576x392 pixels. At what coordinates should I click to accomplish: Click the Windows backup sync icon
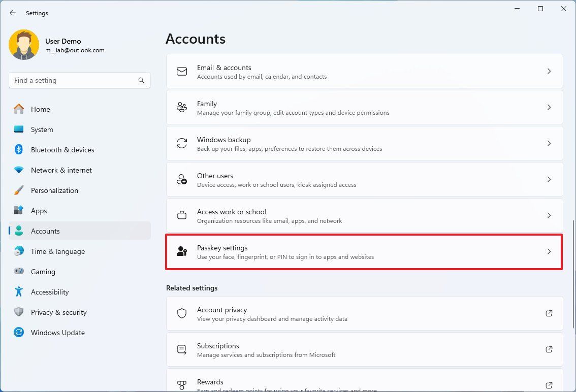(x=181, y=143)
